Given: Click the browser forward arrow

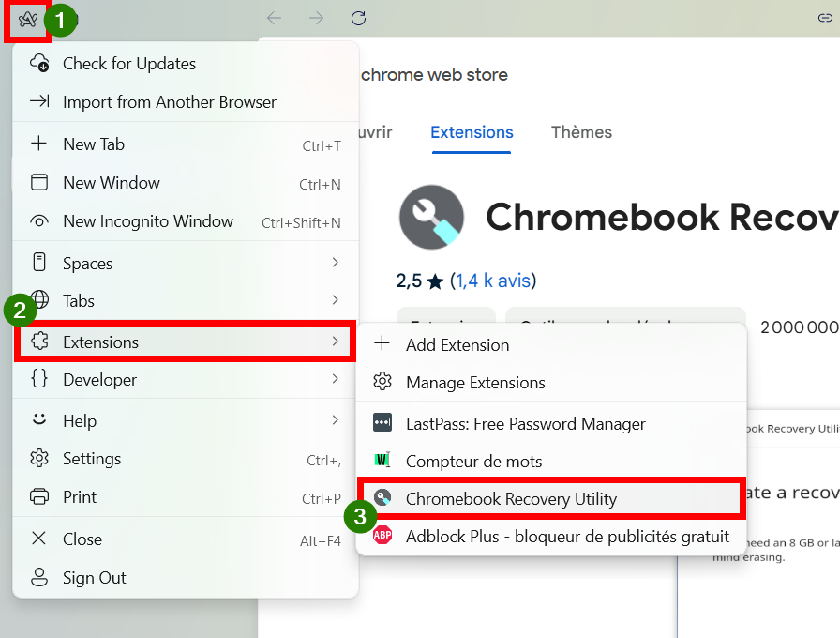Looking at the screenshot, I should 316,18.
